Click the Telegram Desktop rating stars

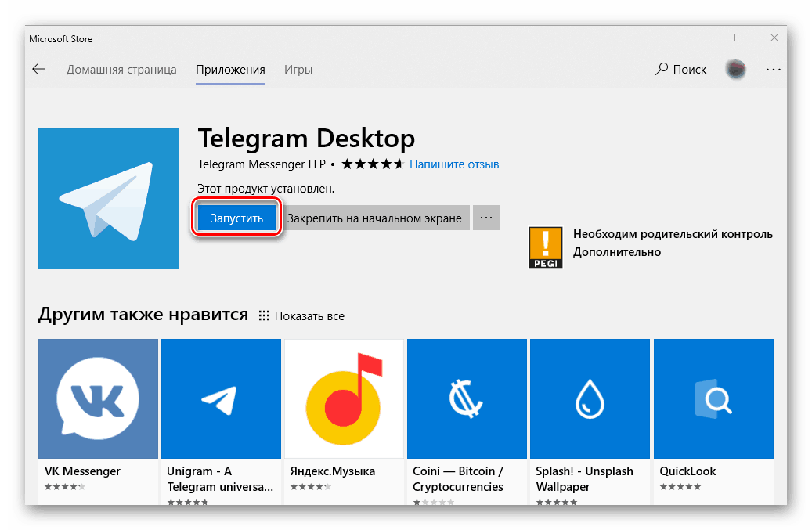tap(372, 164)
